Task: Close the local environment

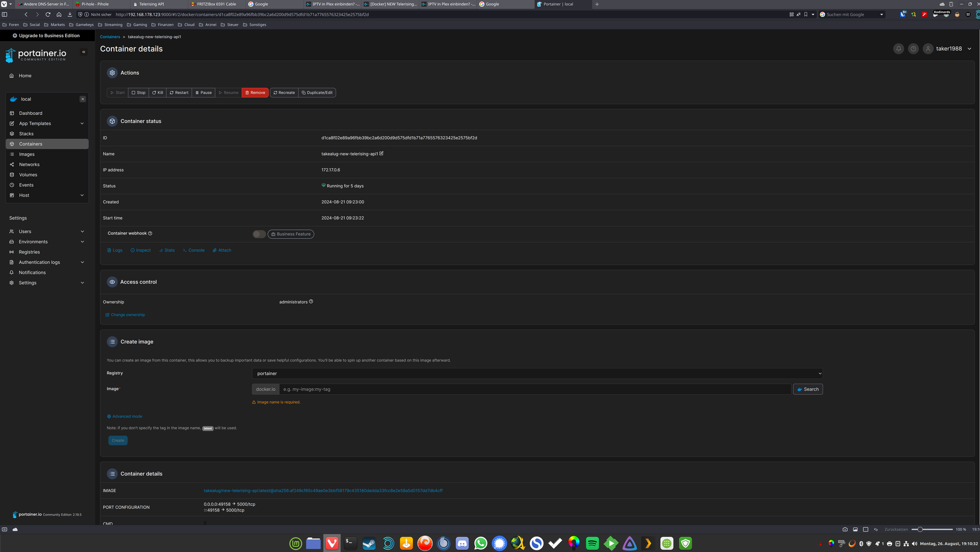Action: pos(83,99)
